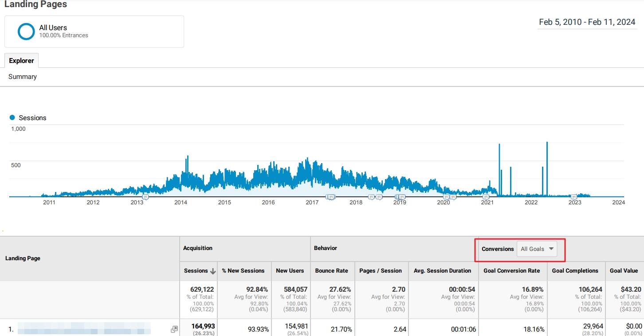
Task: Click row 1 goal completions 29,964
Action: click(x=593, y=326)
